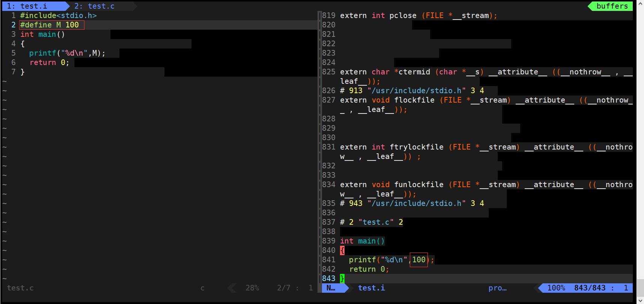The image size is (644, 304).
Task: Click the '2/7' line counter in left status bar
Action: pos(284,288)
